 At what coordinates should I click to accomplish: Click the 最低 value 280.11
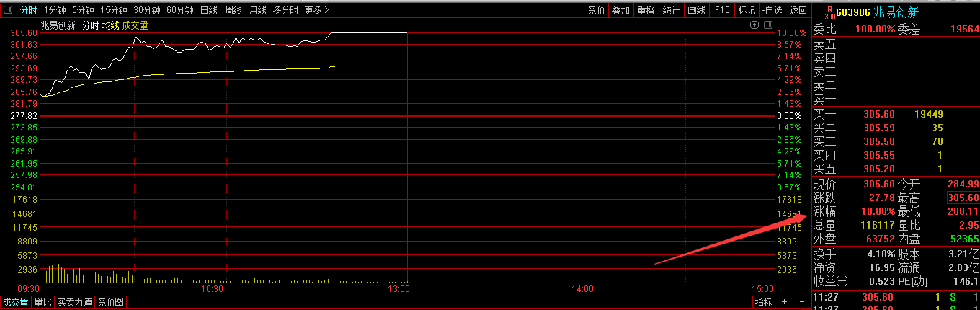(x=963, y=212)
